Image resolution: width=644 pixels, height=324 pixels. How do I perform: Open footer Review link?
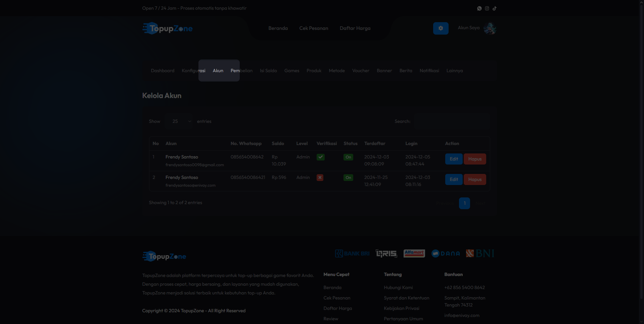[331, 319]
